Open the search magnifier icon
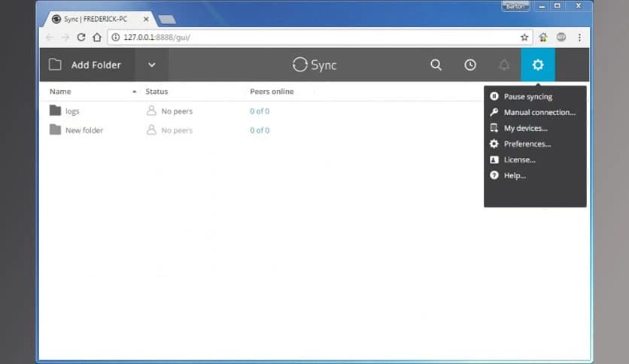The height and width of the screenshot is (364, 629). click(x=436, y=65)
